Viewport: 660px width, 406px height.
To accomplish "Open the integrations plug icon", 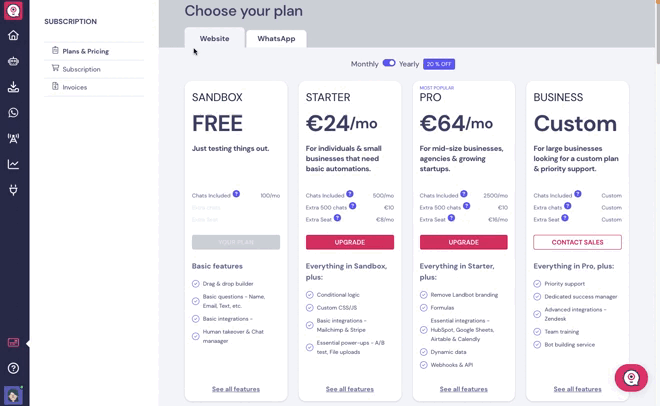I will click(13, 190).
